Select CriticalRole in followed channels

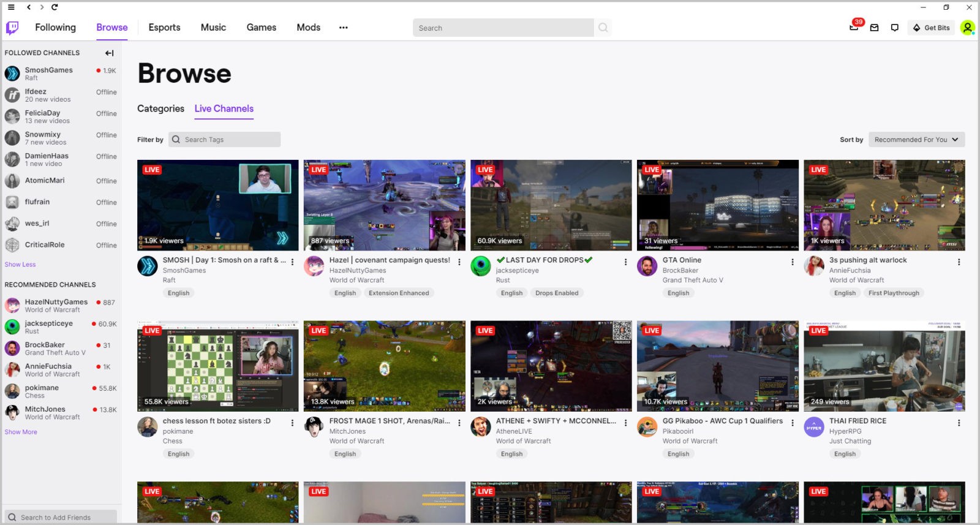(x=61, y=245)
